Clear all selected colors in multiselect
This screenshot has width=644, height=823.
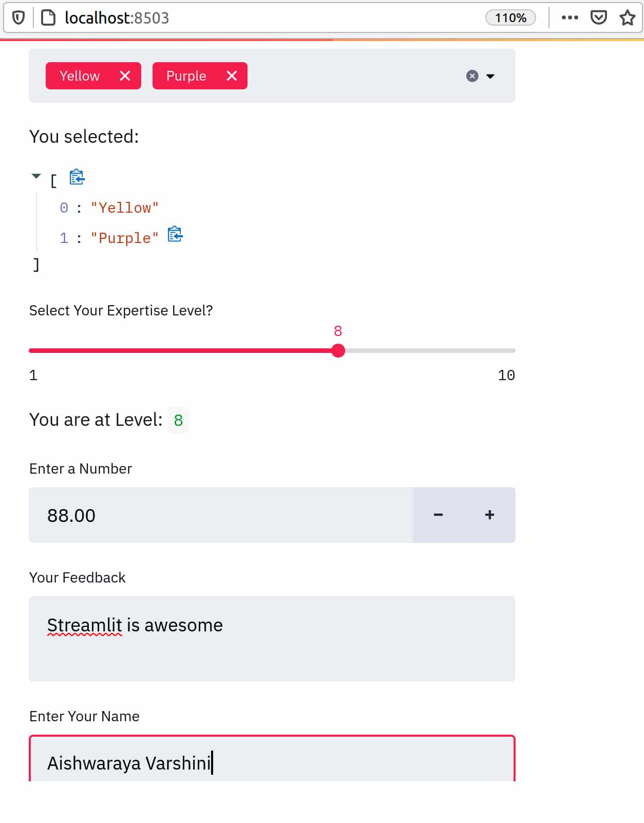pos(472,76)
